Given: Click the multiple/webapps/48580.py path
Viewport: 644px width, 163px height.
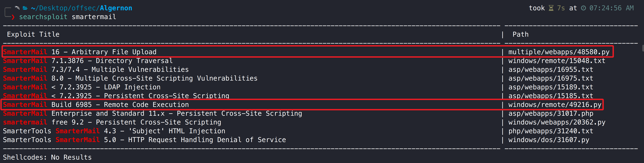Looking at the screenshot, I should click(x=559, y=52).
